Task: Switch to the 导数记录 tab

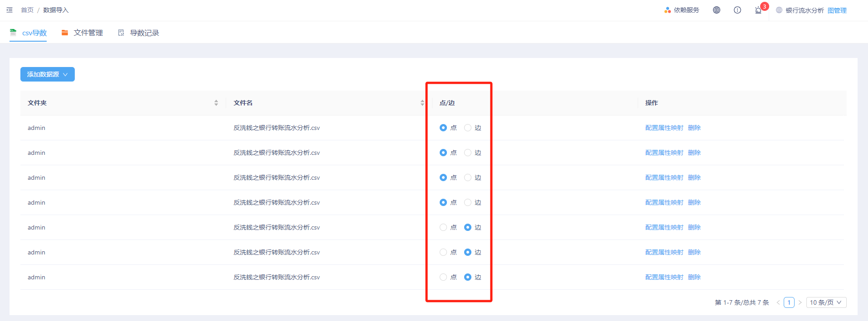Action: click(x=139, y=33)
